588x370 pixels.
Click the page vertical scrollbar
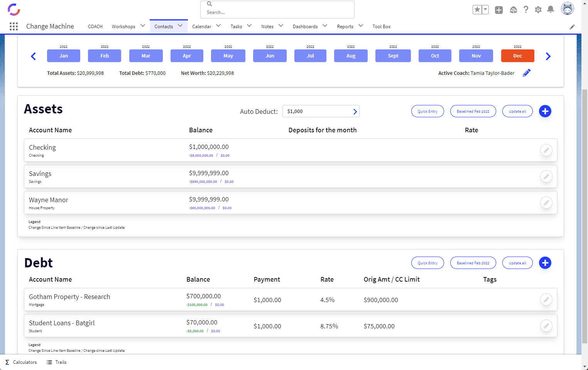(x=585, y=216)
